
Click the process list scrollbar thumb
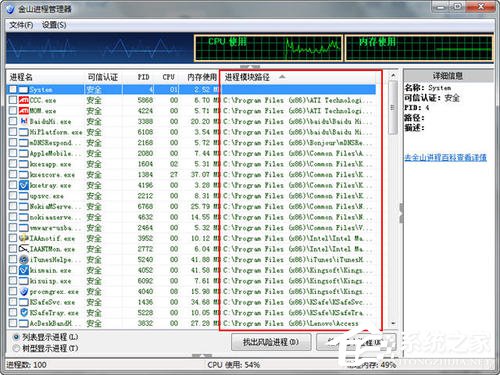tap(393, 108)
